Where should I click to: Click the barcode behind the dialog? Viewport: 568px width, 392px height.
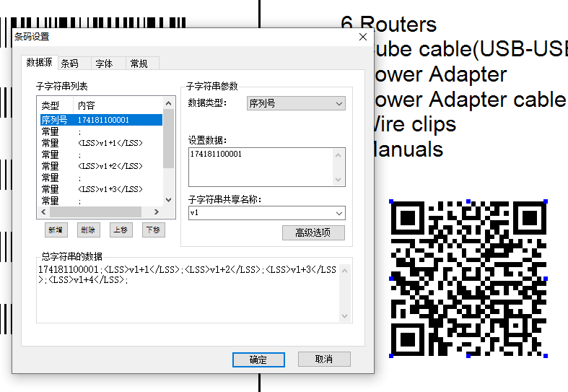98,22
